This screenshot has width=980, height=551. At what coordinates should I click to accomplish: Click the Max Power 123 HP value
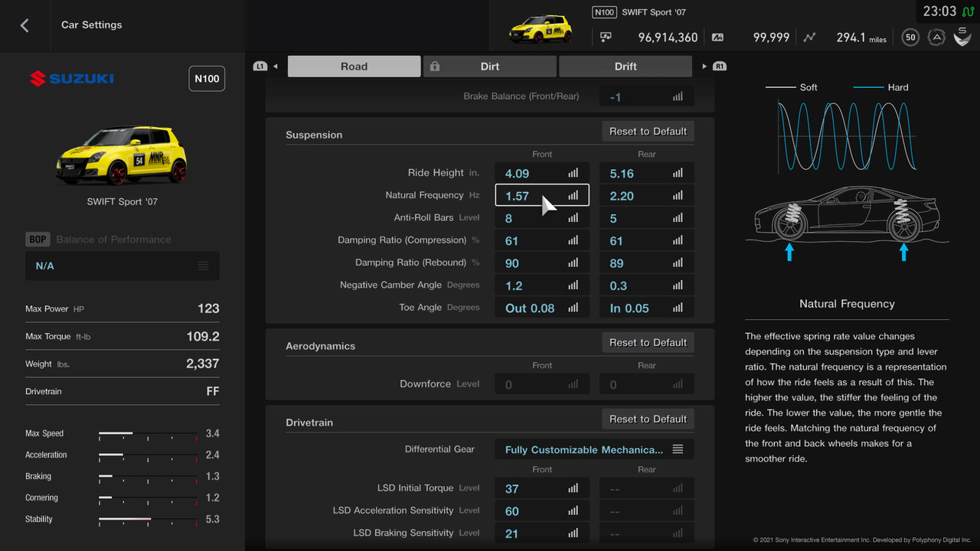208,308
